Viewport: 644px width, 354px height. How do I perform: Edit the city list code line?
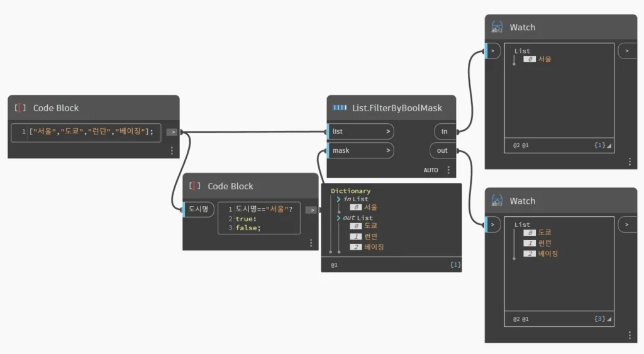click(91, 131)
